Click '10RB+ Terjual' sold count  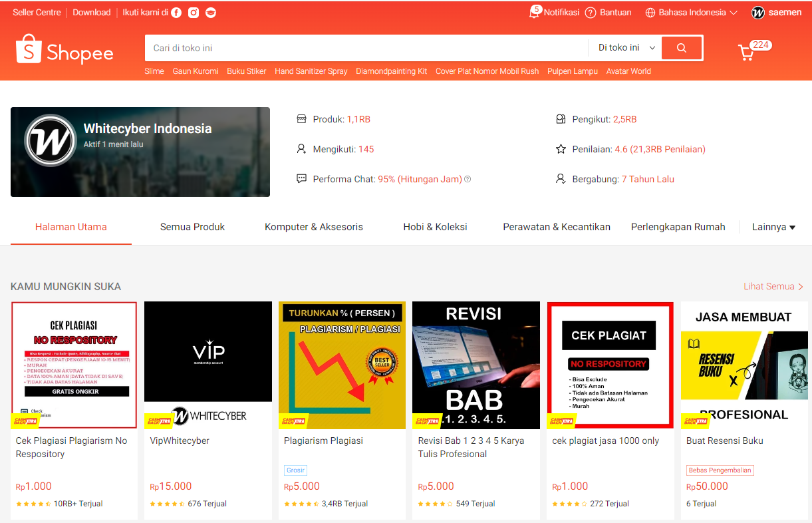78,504
